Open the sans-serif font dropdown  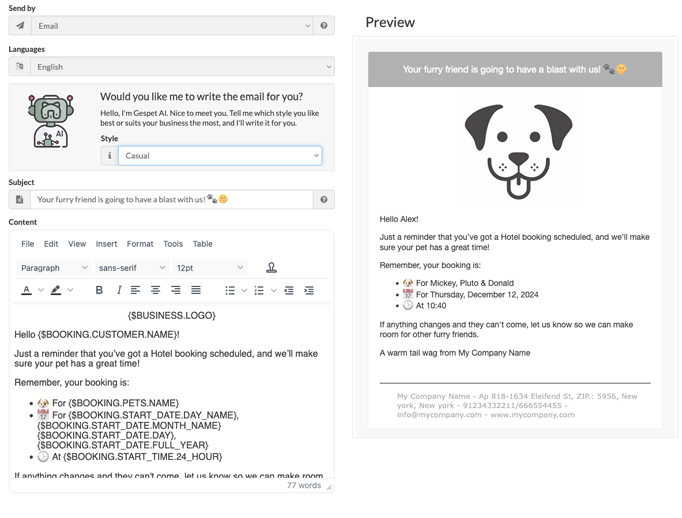132,267
